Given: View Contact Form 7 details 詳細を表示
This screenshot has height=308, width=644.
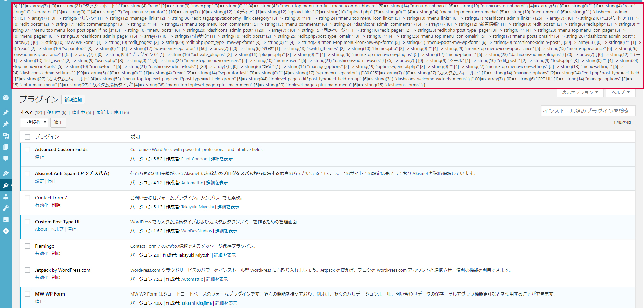Looking at the screenshot, I should [228, 207].
